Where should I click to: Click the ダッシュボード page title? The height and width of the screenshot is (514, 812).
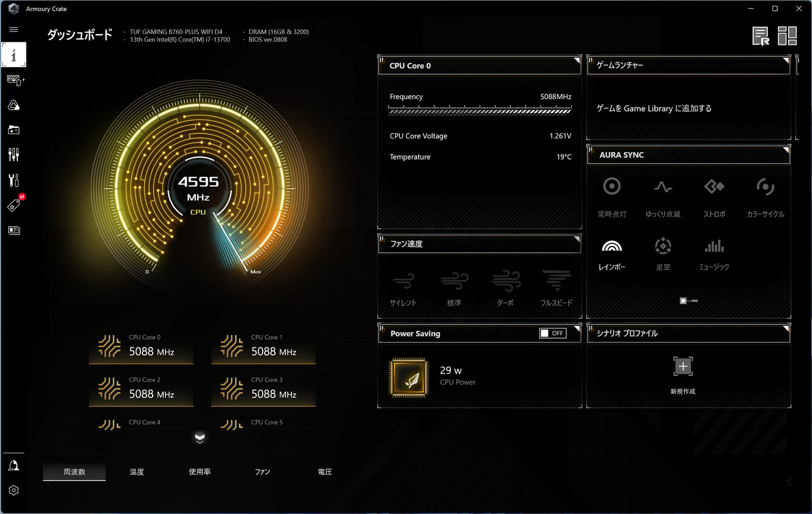[80, 35]
